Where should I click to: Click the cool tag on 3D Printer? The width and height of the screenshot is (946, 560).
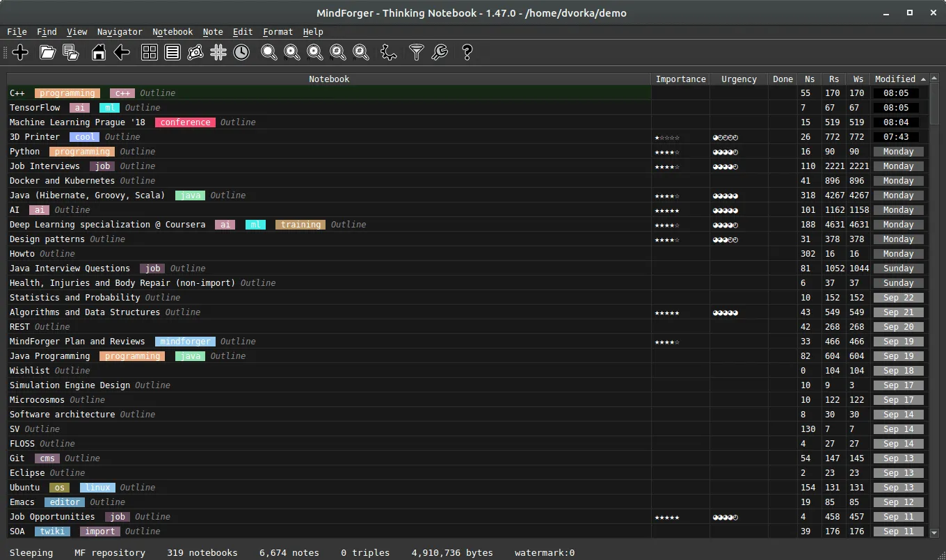coord(85,137)
